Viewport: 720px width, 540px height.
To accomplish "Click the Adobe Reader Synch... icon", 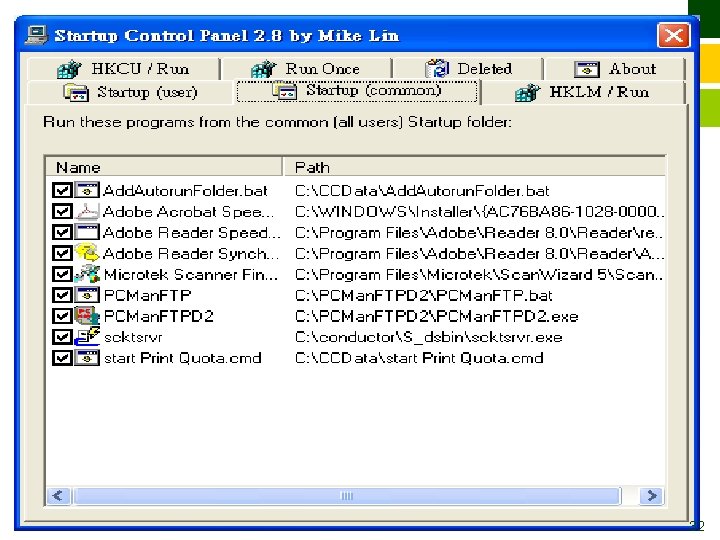I will [87, 253].
